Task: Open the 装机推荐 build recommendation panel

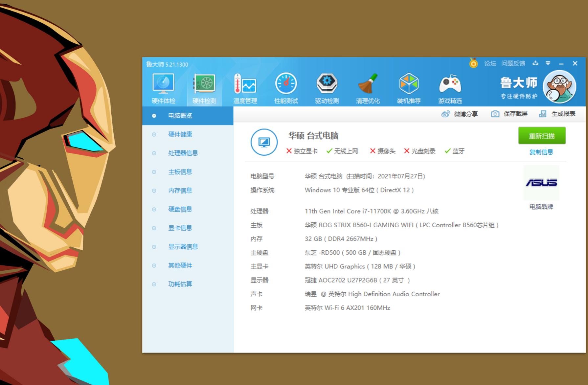Action: coord(409,87)
